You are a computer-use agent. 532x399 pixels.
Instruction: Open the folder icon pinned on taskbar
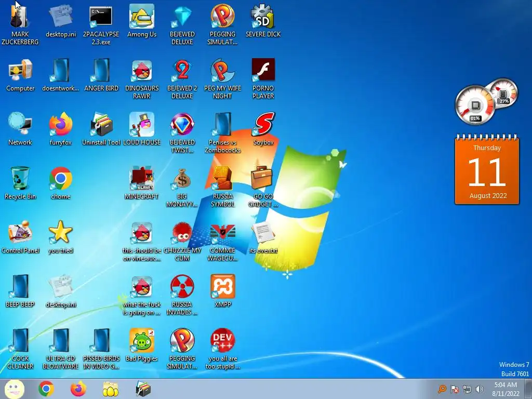(x=111, y=389)
